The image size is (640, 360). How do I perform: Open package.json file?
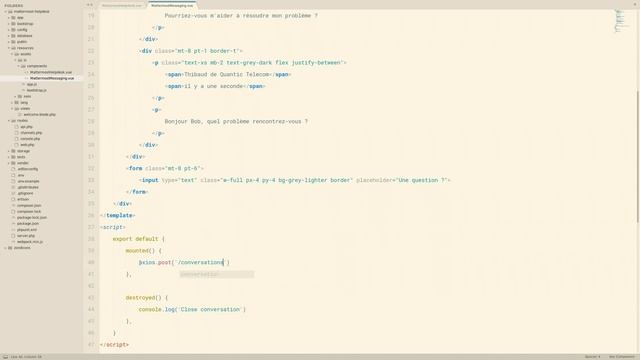point(28,224)
